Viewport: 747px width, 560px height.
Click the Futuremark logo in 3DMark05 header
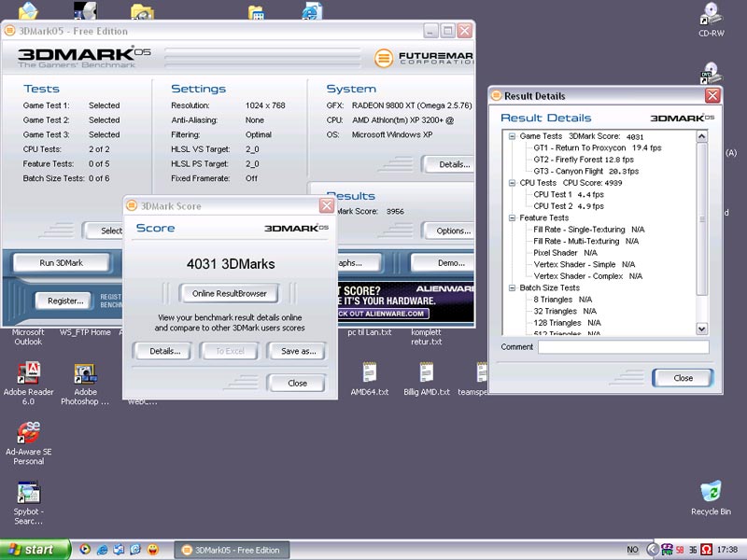[423, 58]
